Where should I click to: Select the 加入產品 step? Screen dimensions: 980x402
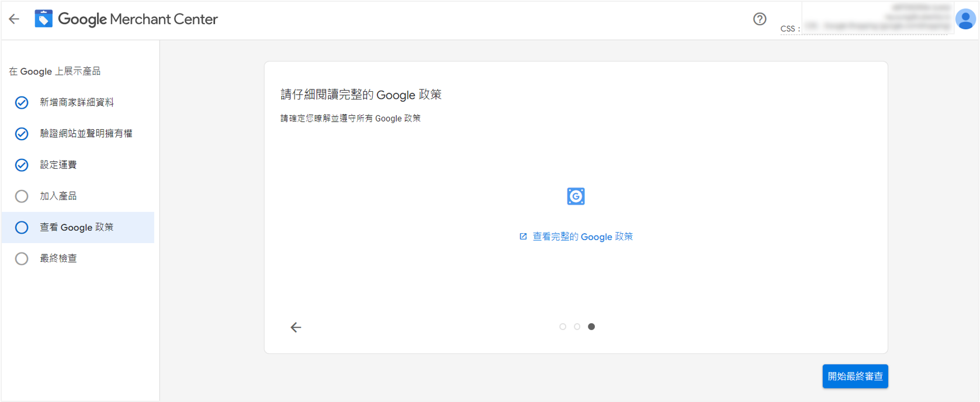click(78, 196)
